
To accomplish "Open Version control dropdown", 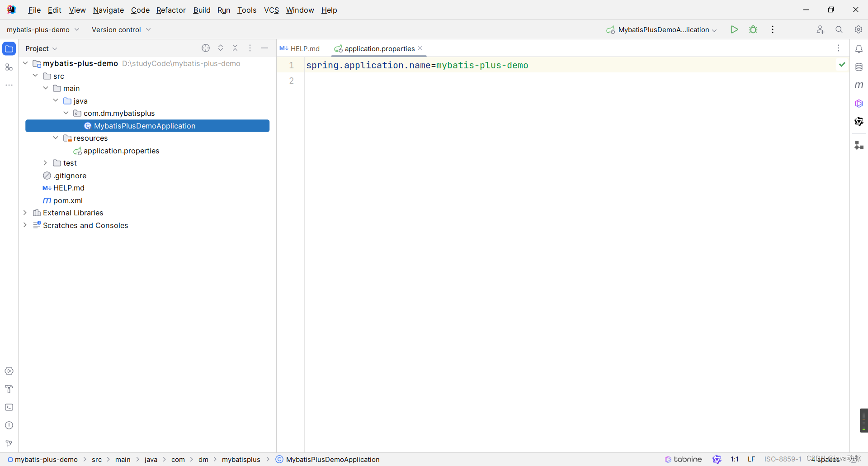I will (121, 29).
